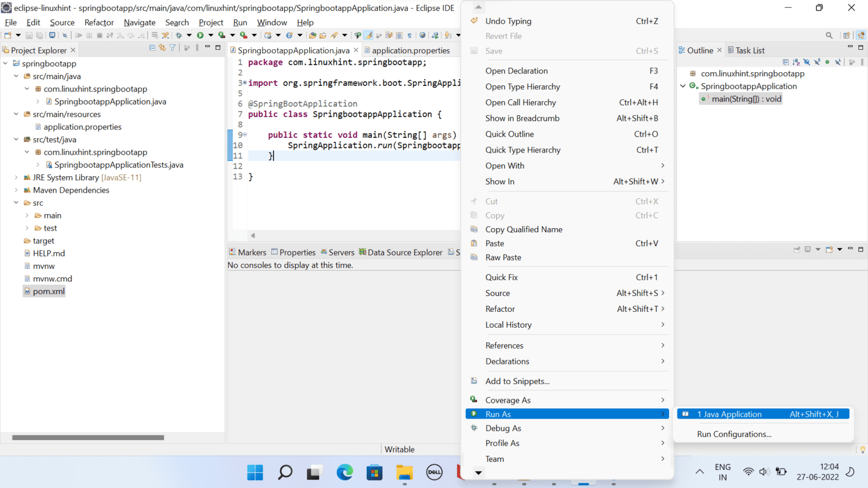Screen dimensions: 868x488
Task: Expand the main folder under src
Action: (27, 215)
